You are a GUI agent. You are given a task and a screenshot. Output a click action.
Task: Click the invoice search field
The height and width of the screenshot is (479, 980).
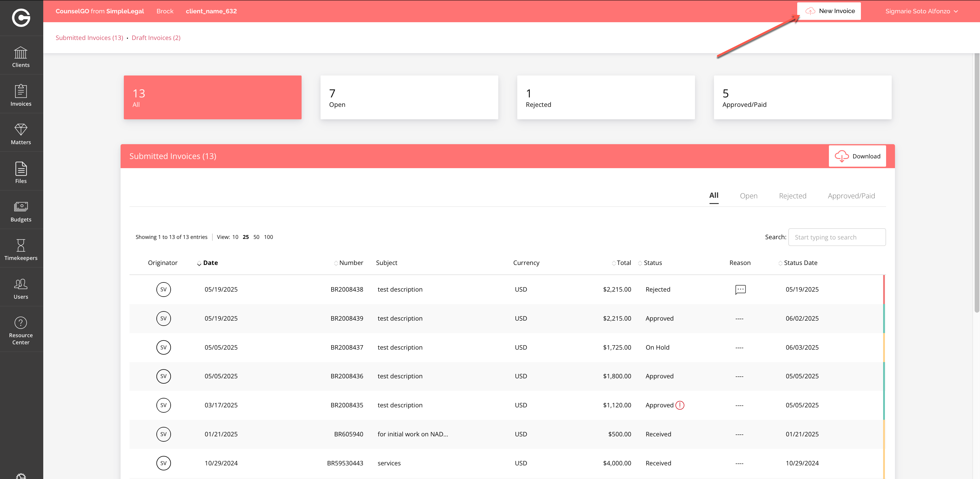(x=837, y=237)
